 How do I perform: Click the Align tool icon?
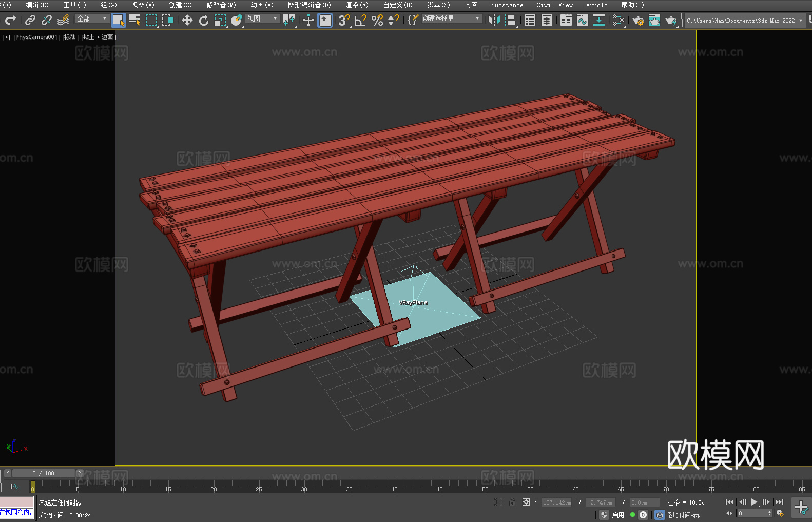[511, 20]
